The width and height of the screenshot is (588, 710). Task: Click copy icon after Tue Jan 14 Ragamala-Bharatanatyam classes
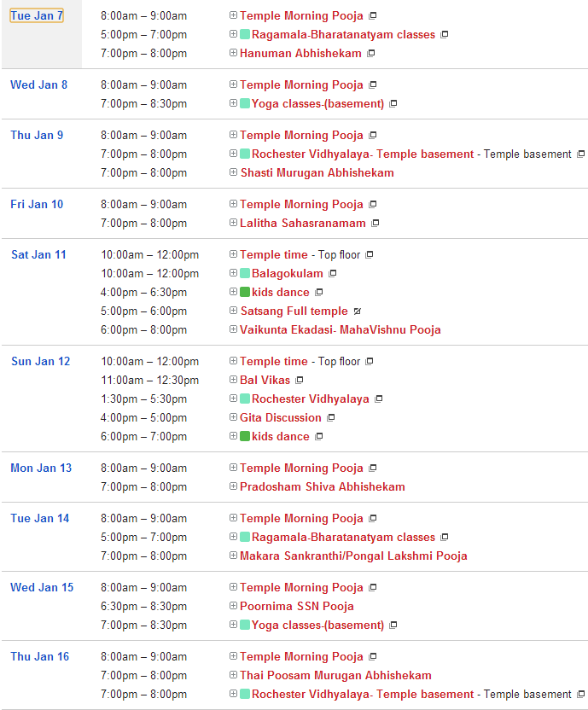tap(445, 538)
